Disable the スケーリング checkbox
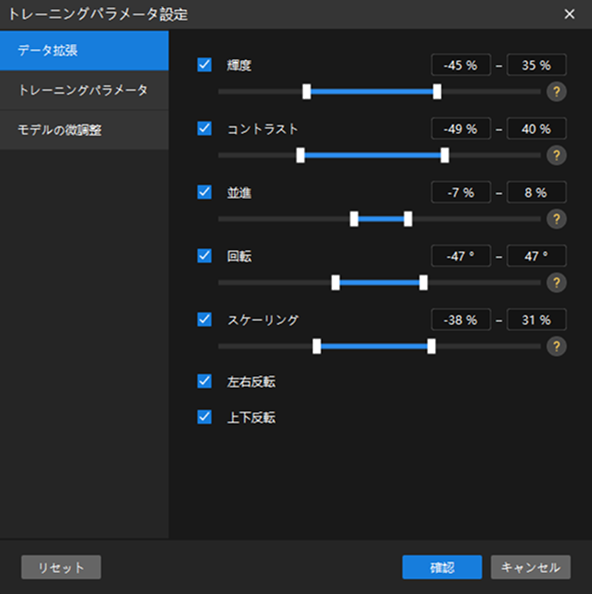This screenshot has height=594, width=592. [205, 319]
